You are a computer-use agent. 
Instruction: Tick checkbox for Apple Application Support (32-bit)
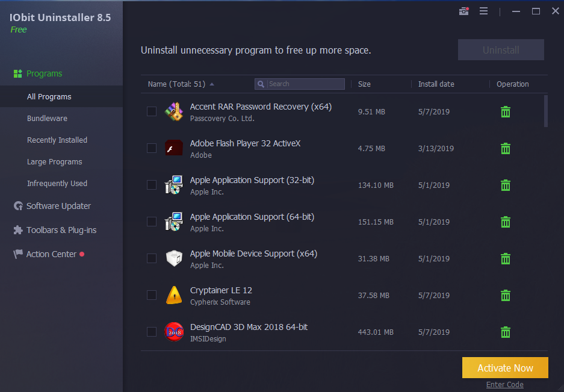click(152, 185)
